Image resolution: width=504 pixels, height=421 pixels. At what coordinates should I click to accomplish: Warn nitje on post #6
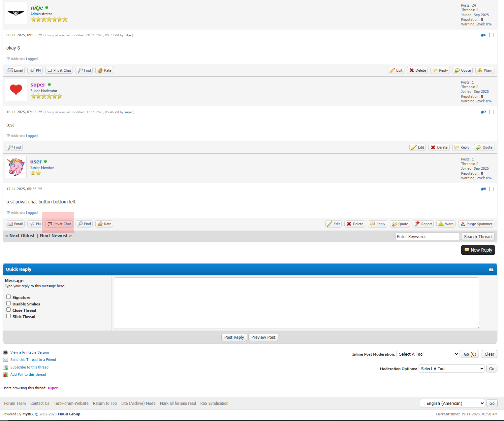pyautogui.click(x=485, y=70)
